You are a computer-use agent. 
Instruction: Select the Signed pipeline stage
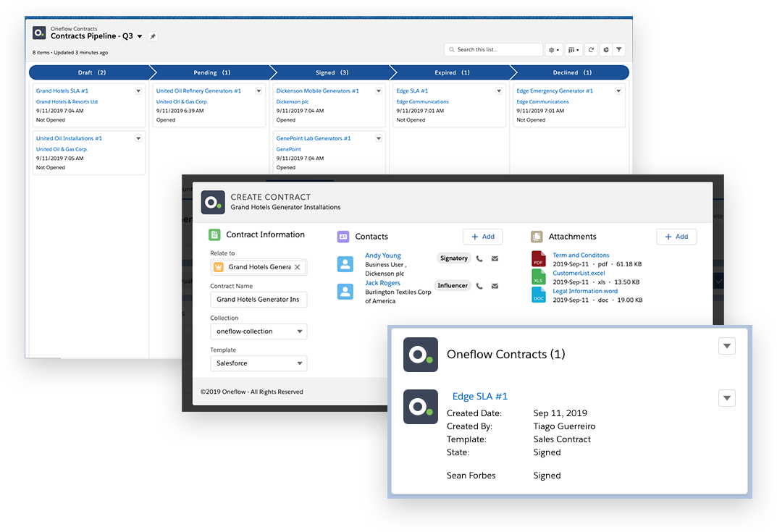329,72
